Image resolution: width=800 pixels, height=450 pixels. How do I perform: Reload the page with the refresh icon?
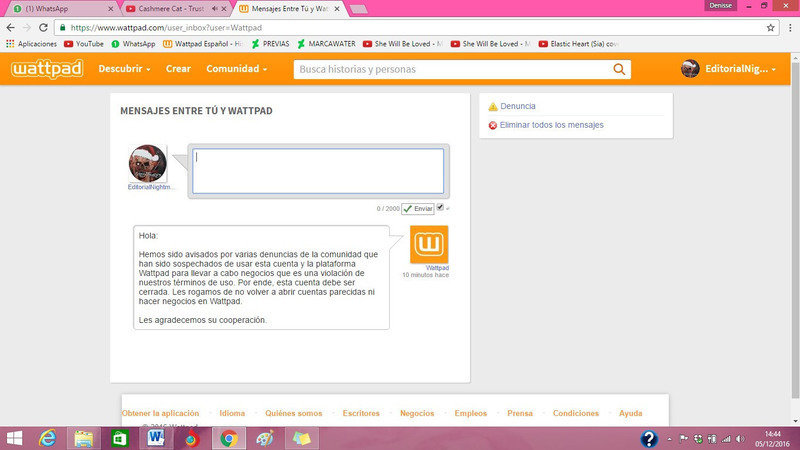click(x=45, y=27)
